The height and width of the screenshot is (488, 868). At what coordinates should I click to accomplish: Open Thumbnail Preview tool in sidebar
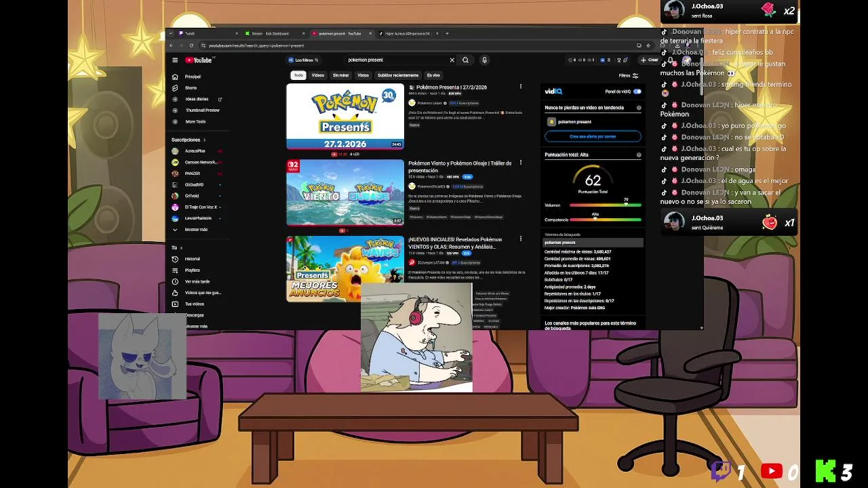pos(203,110)
